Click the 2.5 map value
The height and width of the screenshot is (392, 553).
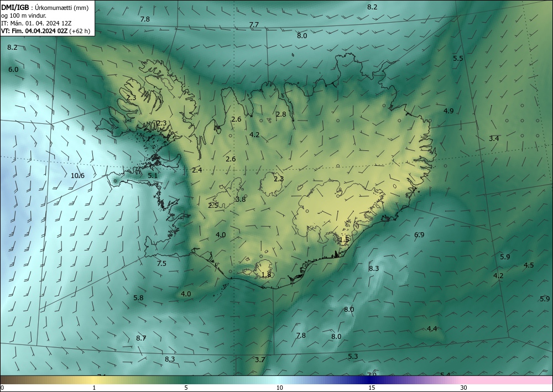tap(213, 206)
